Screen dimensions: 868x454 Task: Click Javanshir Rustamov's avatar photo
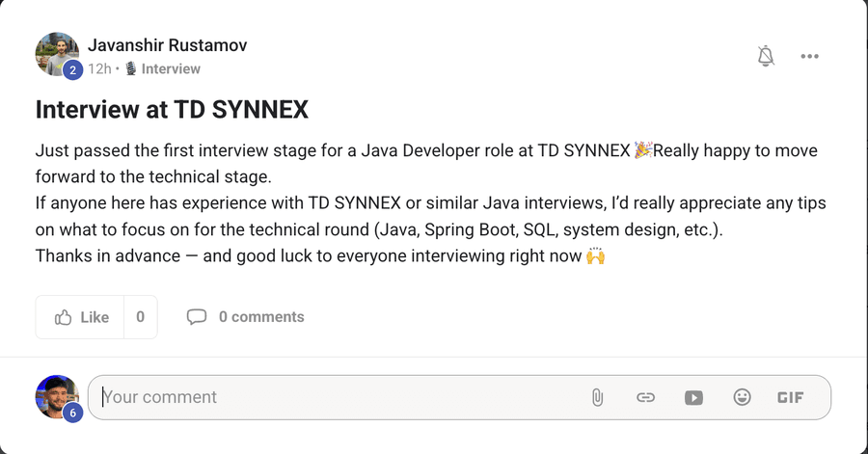(x=57, y=54)
